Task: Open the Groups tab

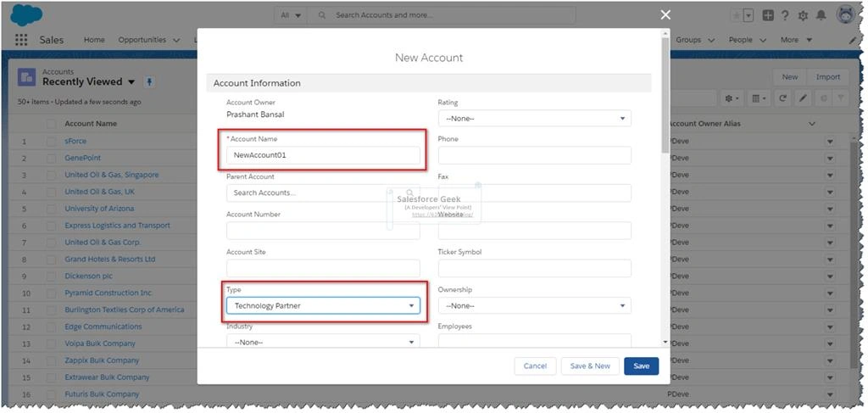Action: click(x=688, y=40)
